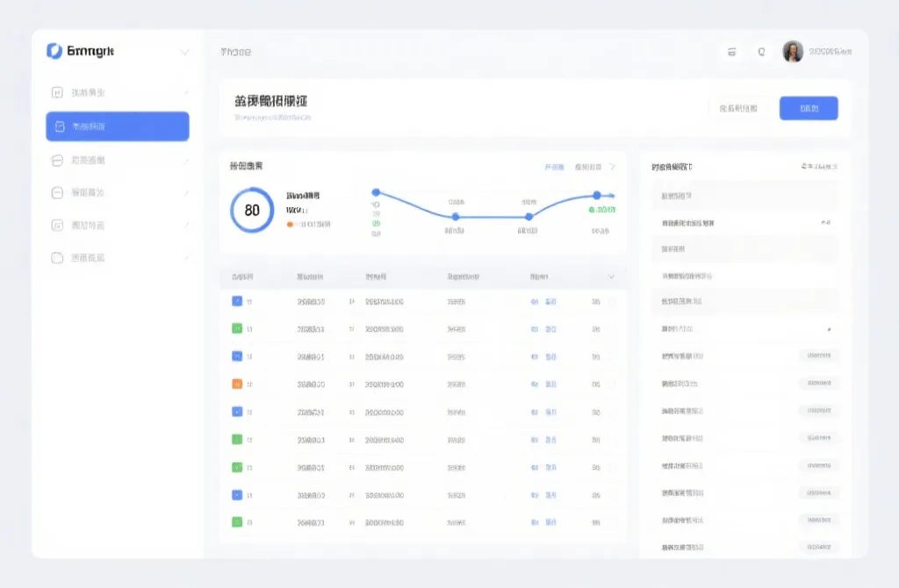Click the icon of the first sidebar menu item
Viewport: 899px width, 588px height.
click(x=58, y=92)
